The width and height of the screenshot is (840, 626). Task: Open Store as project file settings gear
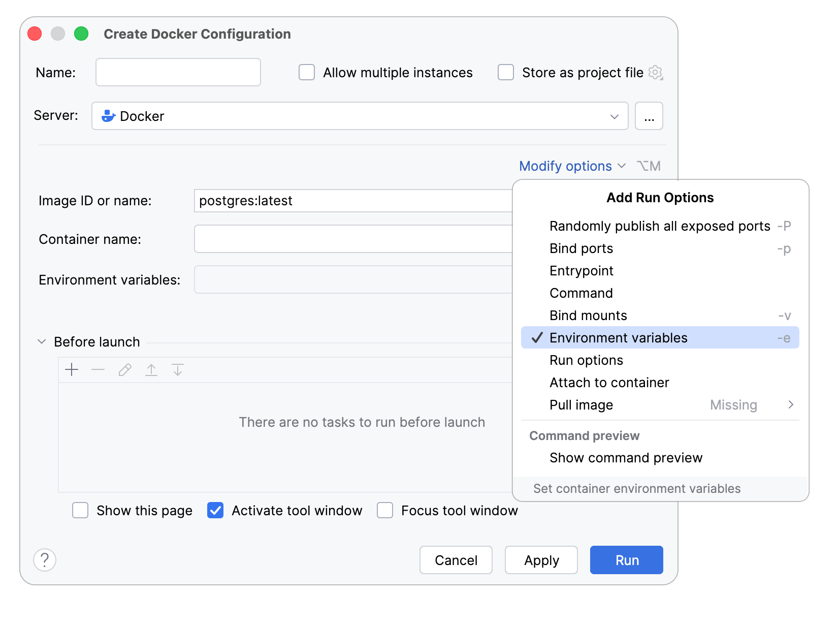656,73
